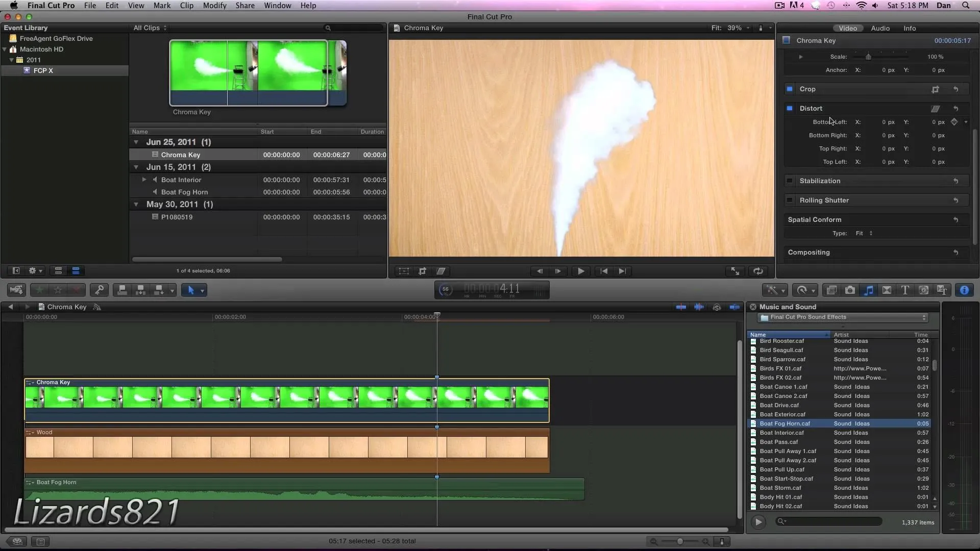Screen dimensions: 980x551
Task: Click the Video tab in inspector panel
Action: point(847,28)
